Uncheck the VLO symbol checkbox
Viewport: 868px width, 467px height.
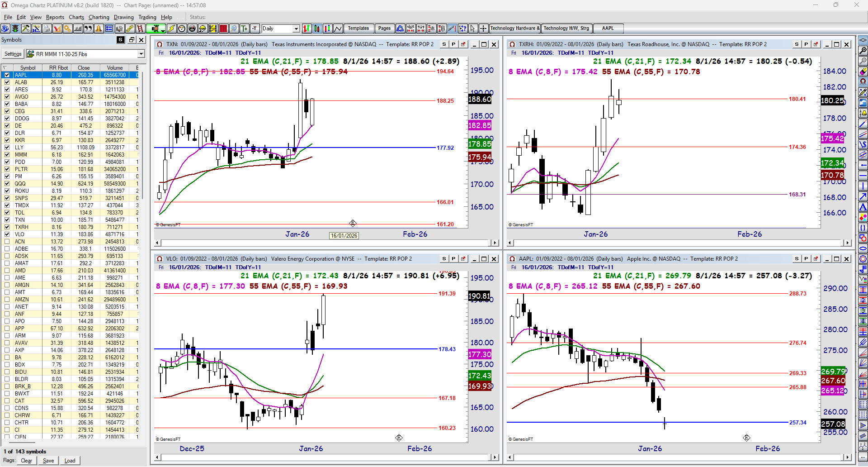click(x=7, y=234)
